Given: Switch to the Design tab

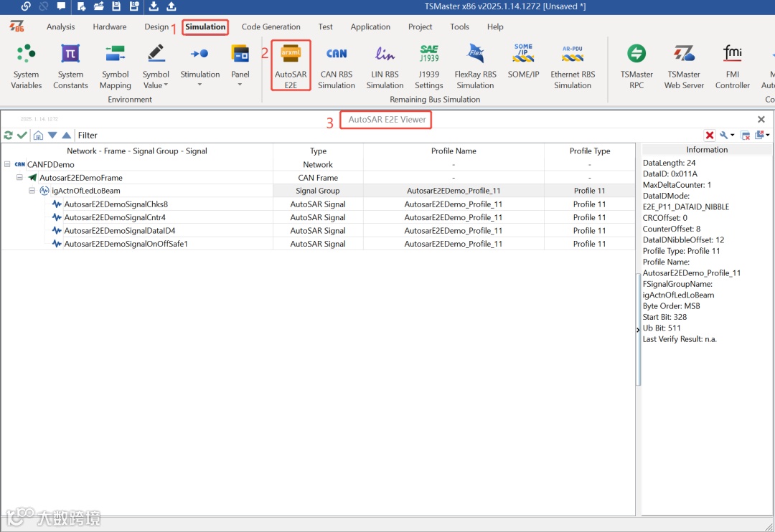Looking at the screenshot, I should pos(156,27).
